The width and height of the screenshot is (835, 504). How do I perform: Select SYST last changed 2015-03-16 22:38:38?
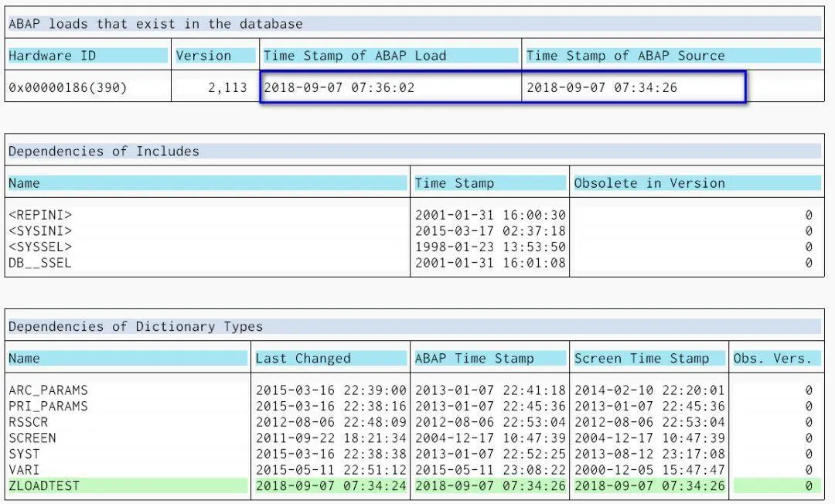click(x=331, y=454)
